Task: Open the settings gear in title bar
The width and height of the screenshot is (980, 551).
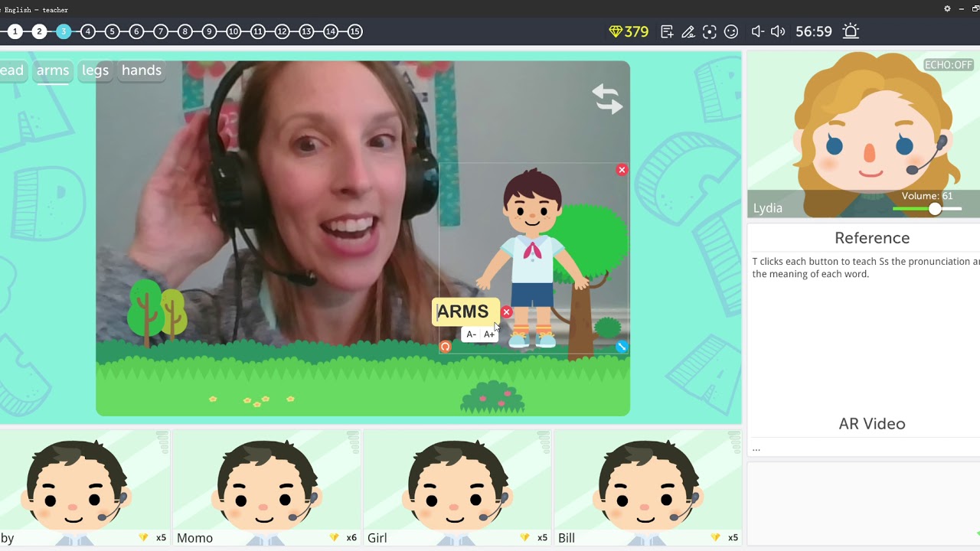Action: [947, 9]
